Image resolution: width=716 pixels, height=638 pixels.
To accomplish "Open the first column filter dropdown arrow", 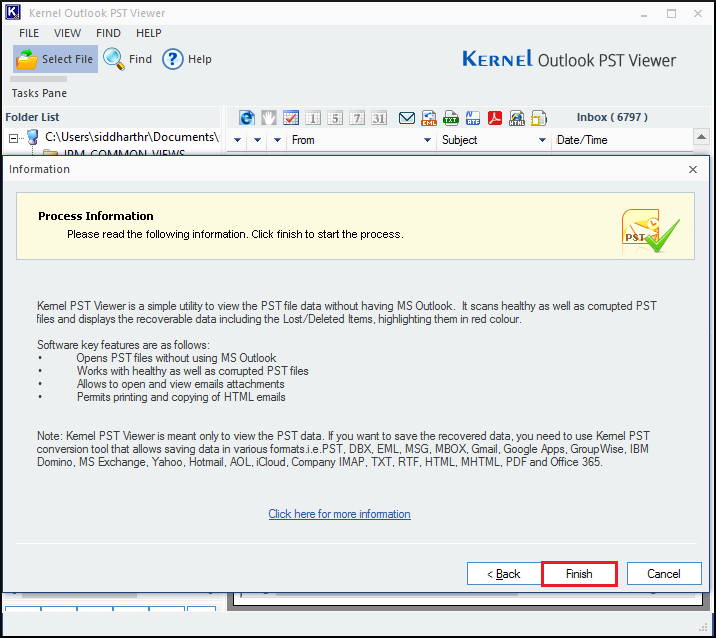I will pyautogui.click(x=237, y=140).
